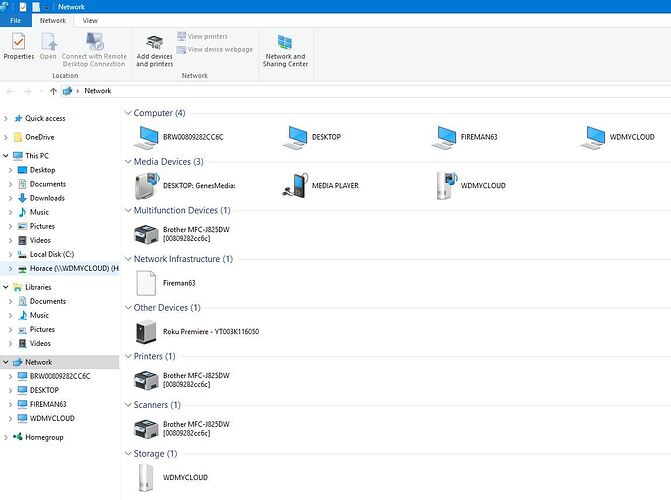Open Music under This PC

pos(39,212)
